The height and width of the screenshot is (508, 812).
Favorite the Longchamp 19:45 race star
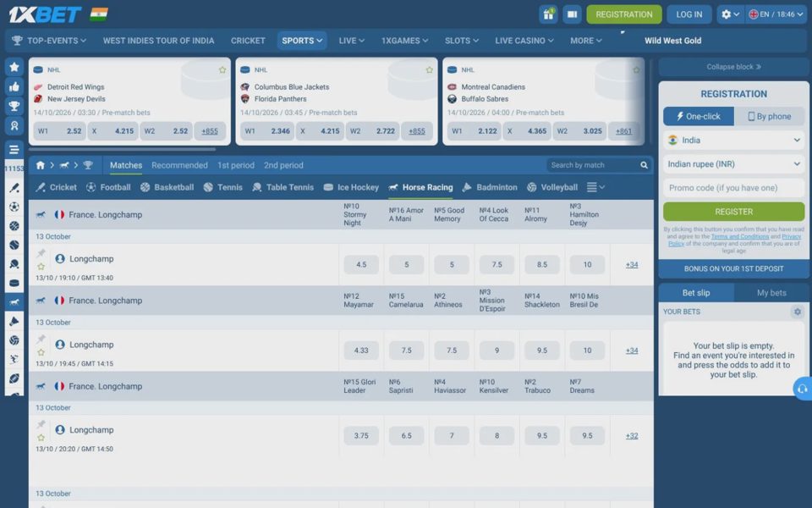[x=41, y=352]
